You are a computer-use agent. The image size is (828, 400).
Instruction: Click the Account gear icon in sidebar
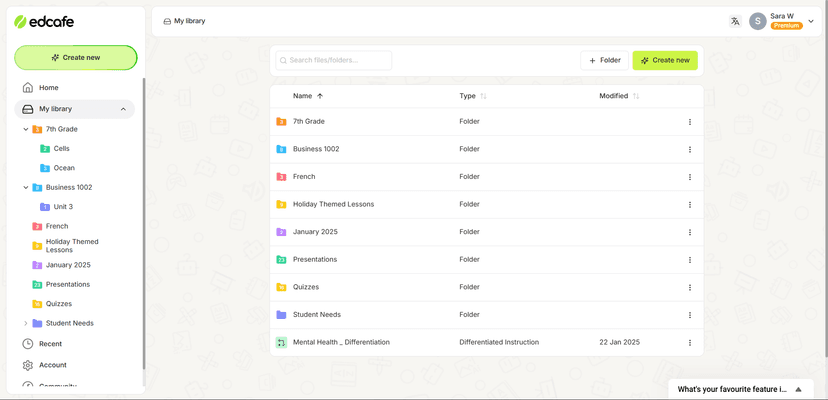click(x=27, y=365)
